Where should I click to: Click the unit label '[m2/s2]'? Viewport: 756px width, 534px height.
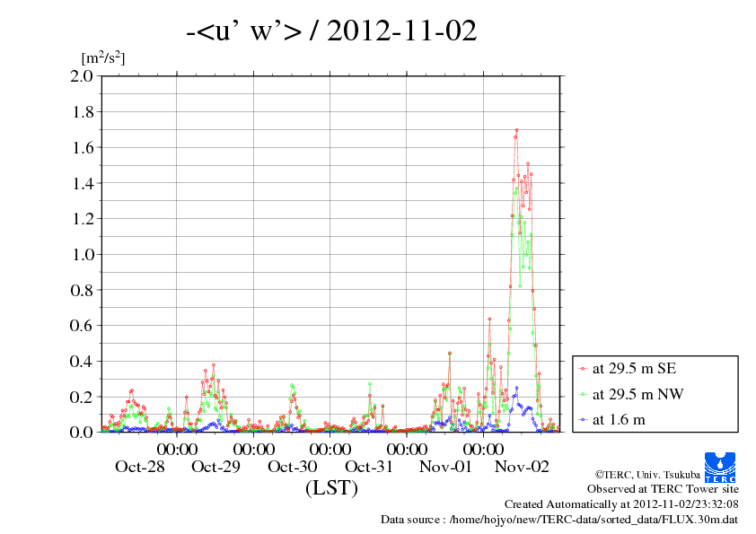(x=103, y=57)
